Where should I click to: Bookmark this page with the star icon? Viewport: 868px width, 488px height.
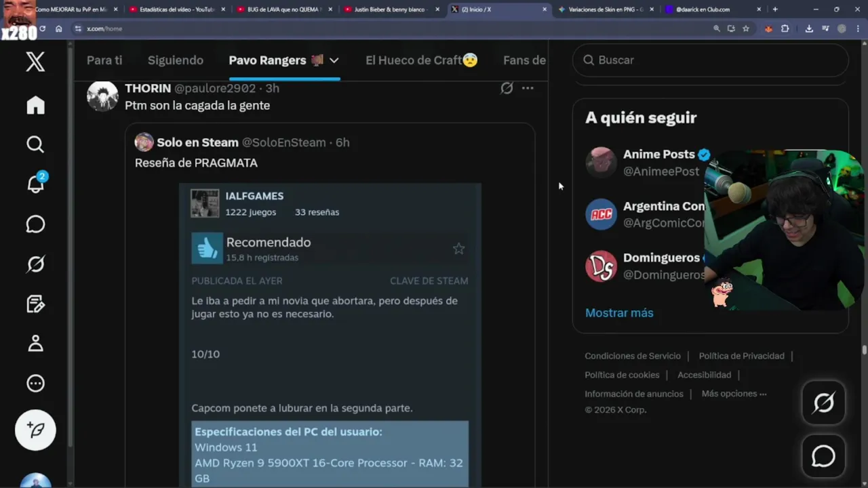746,28
